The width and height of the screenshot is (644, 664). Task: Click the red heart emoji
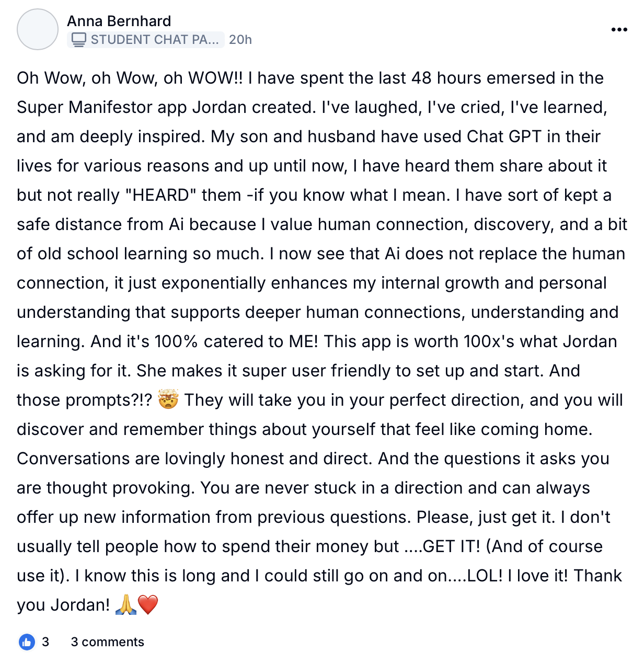pyautogui.click(x=148, y=605)
